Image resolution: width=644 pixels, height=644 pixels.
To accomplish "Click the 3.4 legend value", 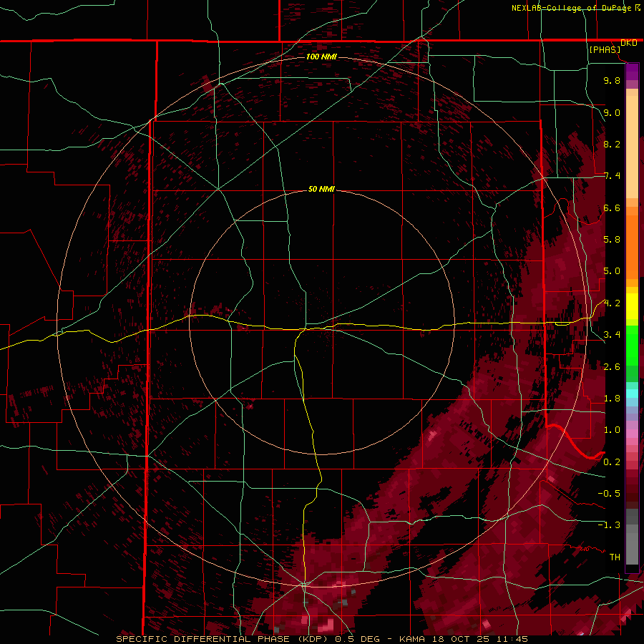I will [x=612, y=335].
